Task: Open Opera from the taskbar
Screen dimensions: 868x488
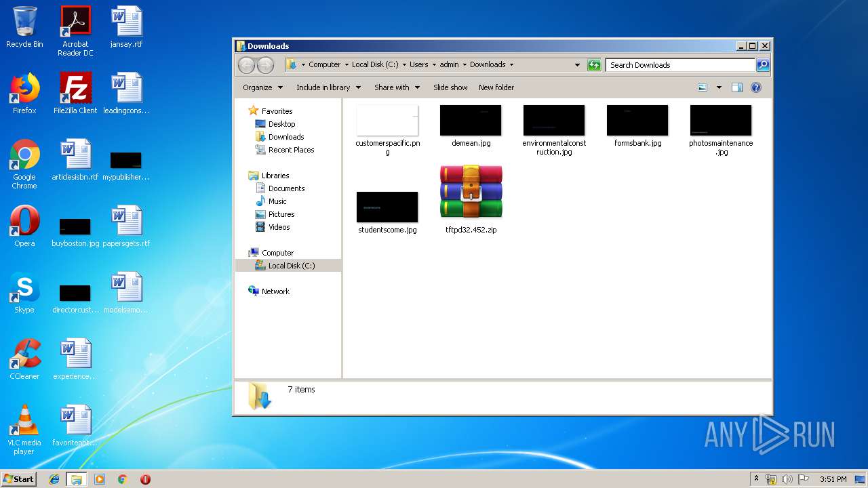Action: 145,479
